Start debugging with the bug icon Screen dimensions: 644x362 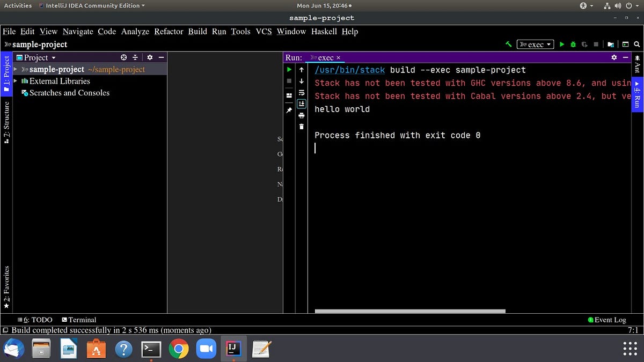coord(573,44)
